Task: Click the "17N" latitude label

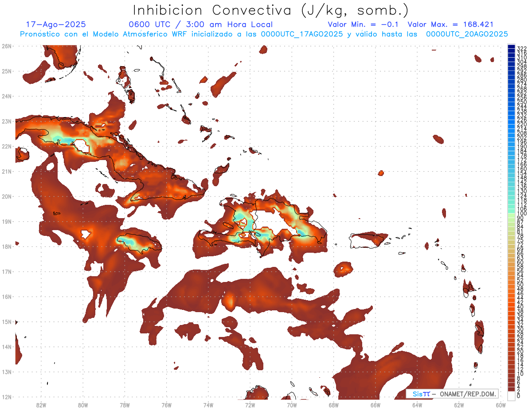Action: tap(7, 271)
